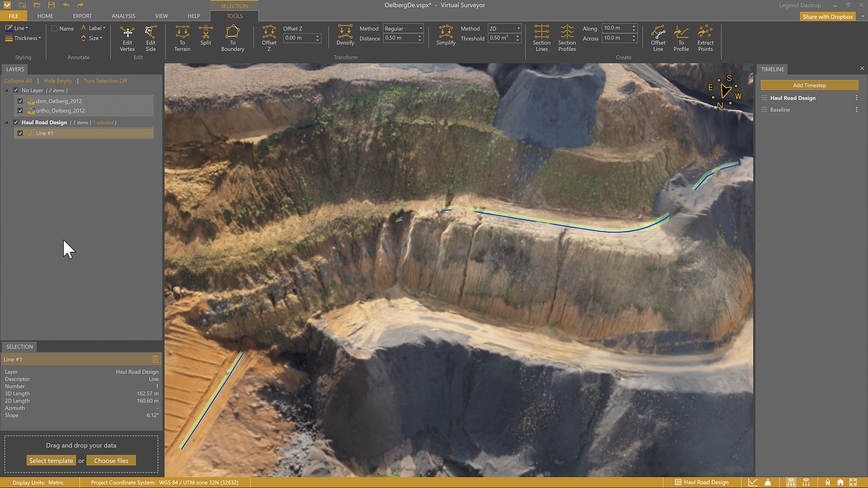Viewport: 868px width, 488px height.
Task: Activate the To Terrain tool
Action: (x=182, y=38)
